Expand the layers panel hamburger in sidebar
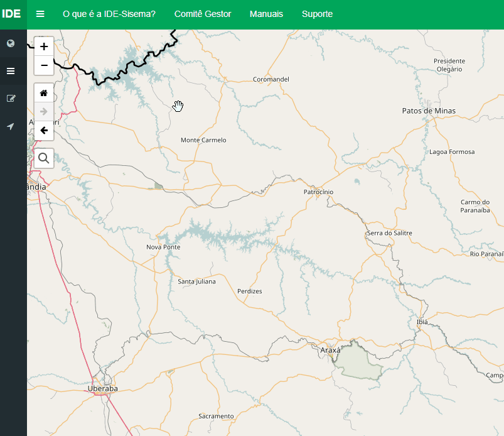The image size is (504, 436). click(x=10, y=70)
